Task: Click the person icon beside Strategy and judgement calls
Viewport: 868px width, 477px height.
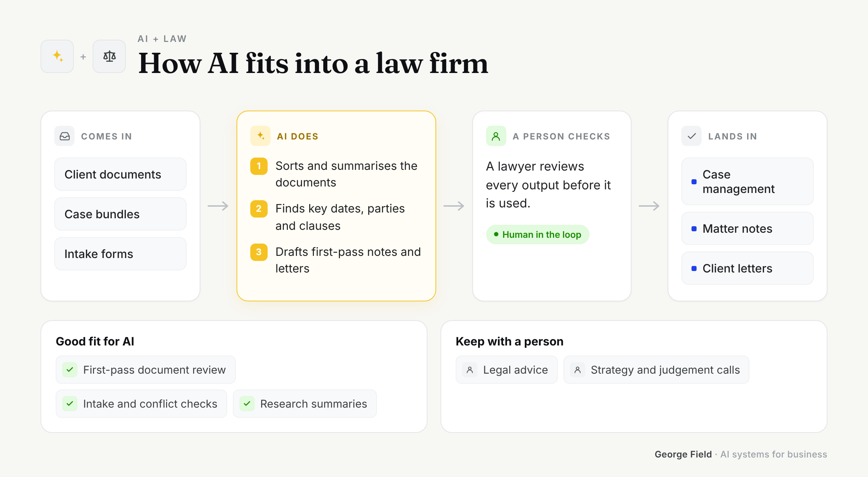Action: click(578, 370)
